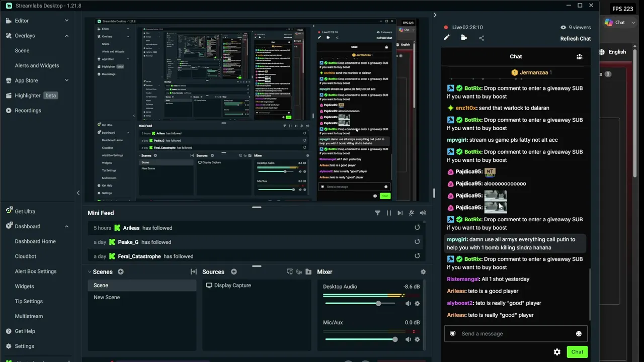Click the camera icon under Live timer

pyautogui.click(x=464, y=38)
